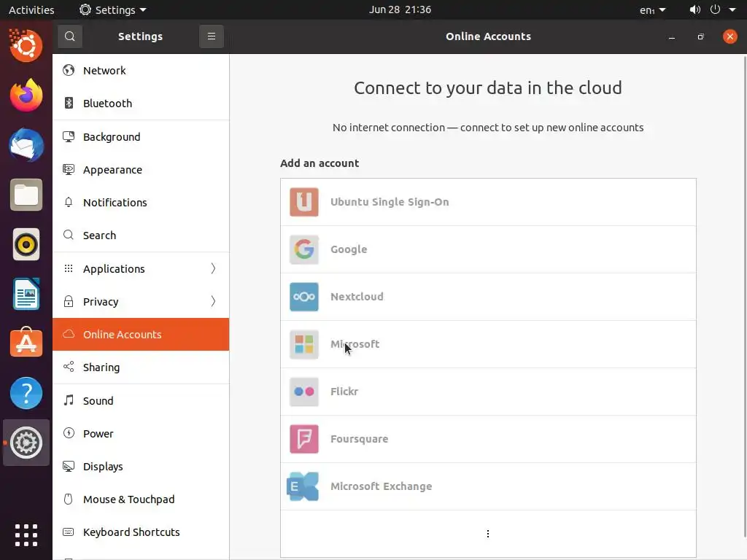Click the Nextcloud logo icon
This screenshot has width=747, height=560.
[x=304, y=297]
